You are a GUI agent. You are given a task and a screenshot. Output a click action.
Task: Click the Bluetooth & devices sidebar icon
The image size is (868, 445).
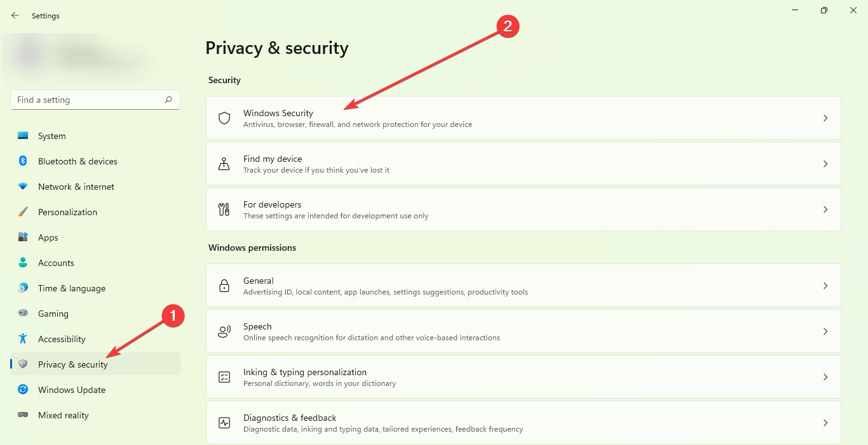tap(23, 161)
